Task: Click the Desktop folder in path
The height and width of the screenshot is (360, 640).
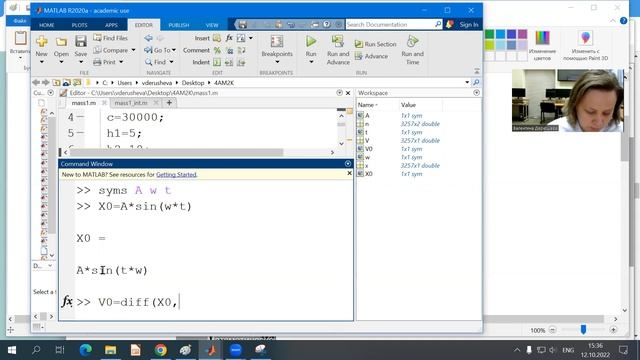Action: [193, 82]
